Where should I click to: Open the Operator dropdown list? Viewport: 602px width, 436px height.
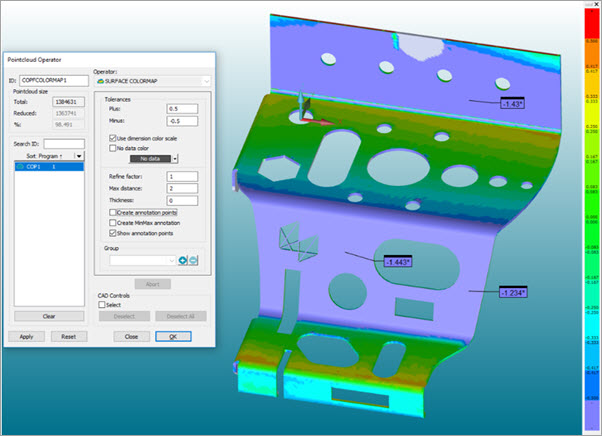coord(207,80)
